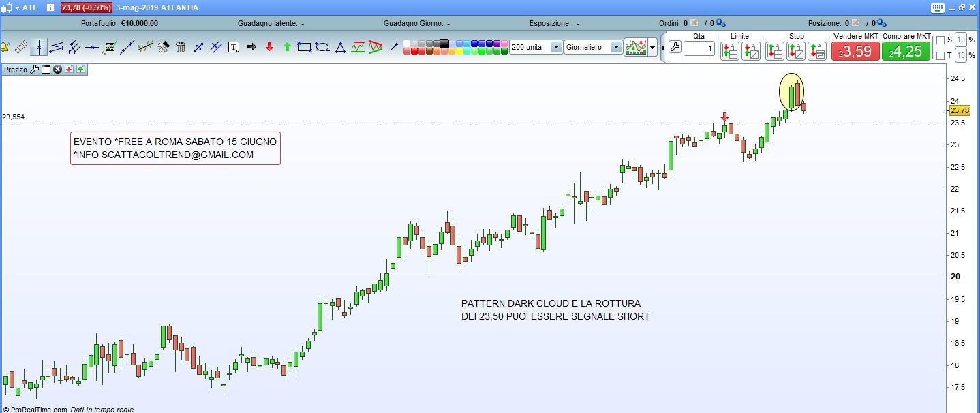Select the ruler measurement tool
Viewport: 980px width, 413px height.
[x=21, y=47]
